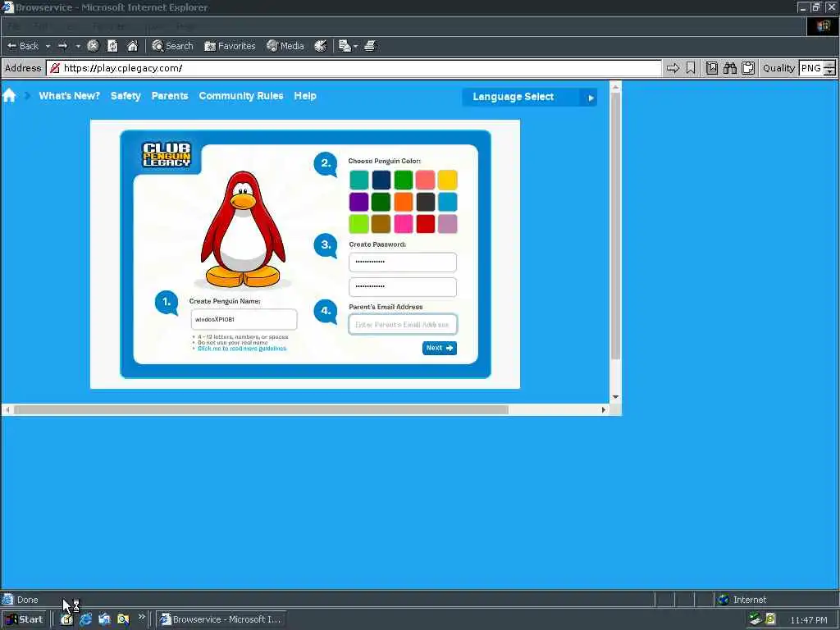Click the Print toolbar icon

point(370,46)
